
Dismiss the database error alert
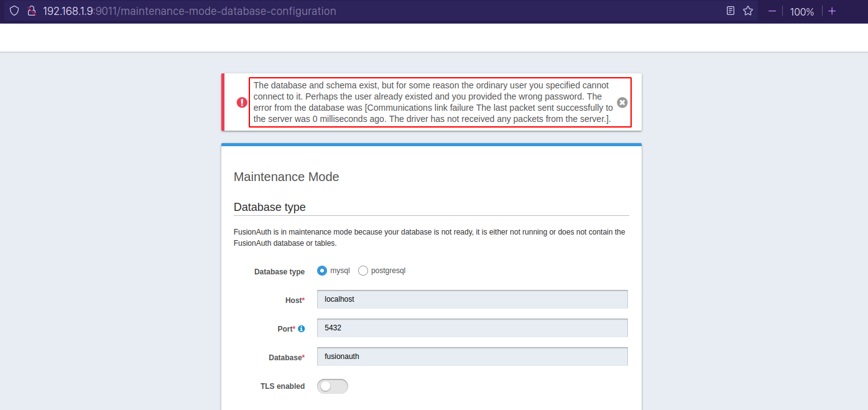(622, 103)
